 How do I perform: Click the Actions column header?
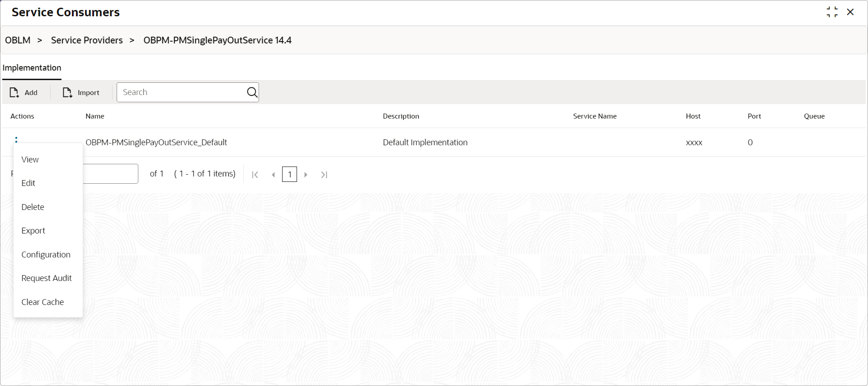(22, 116)
